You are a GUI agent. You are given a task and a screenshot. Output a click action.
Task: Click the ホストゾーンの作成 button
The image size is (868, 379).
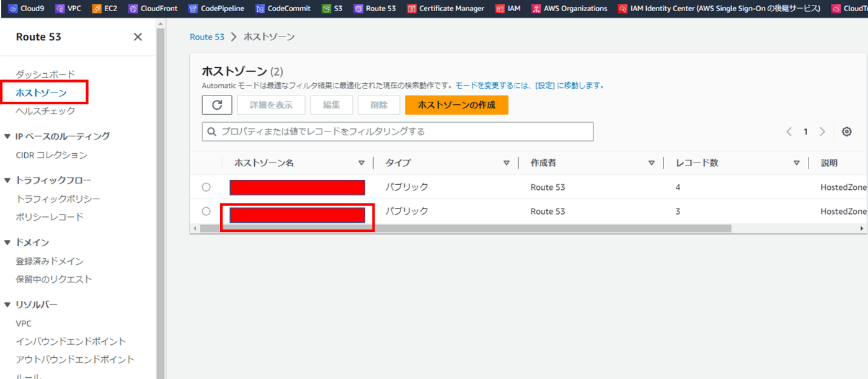point(456,105)
